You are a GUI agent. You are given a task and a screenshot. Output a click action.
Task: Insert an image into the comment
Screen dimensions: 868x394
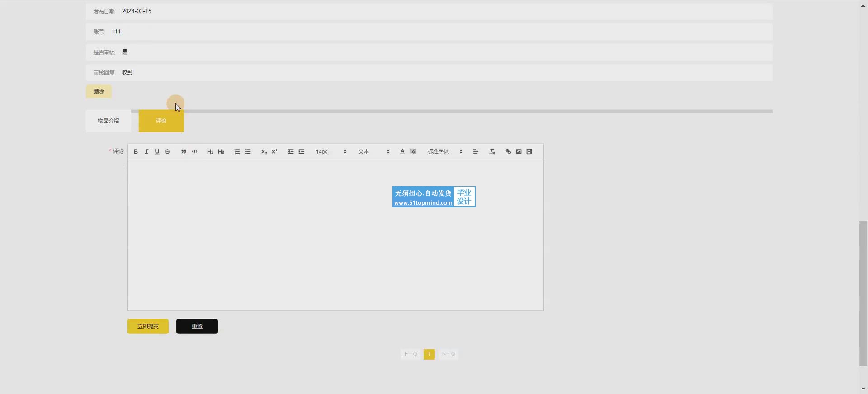click(x=519, y=152)
